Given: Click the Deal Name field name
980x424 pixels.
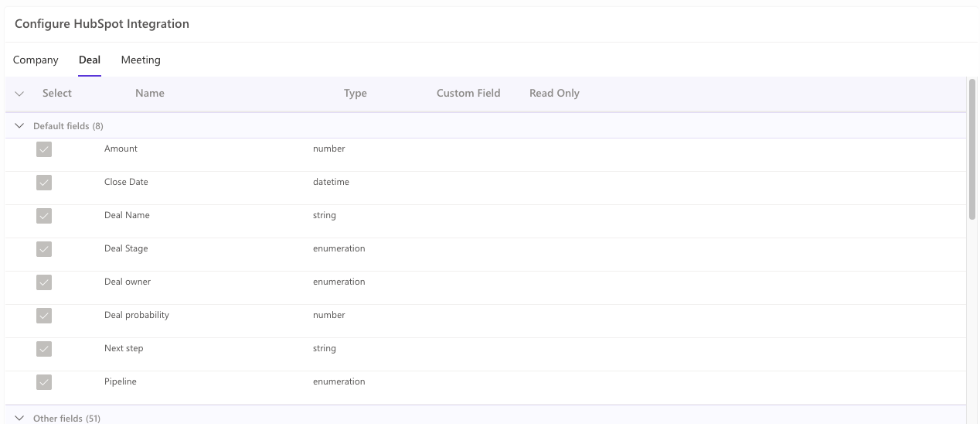Looking at the screenshot, I should [x=127, y=215].
